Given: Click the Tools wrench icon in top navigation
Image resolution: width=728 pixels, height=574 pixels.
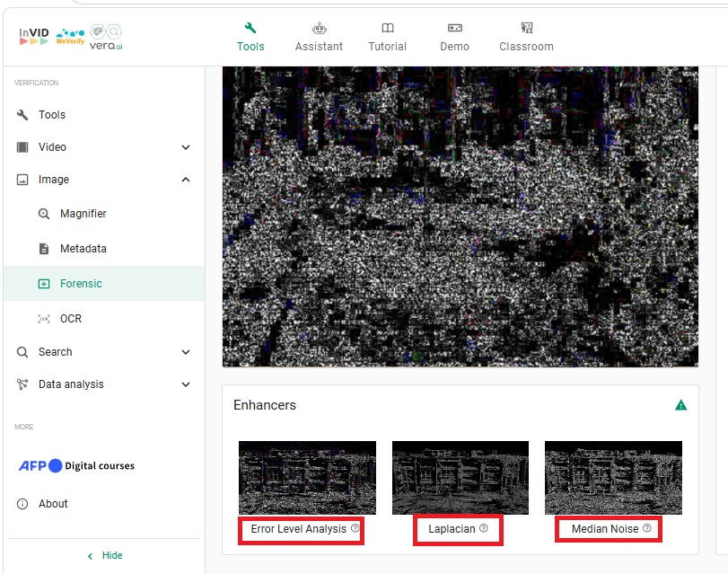Looking at the screenshot, I should [x=250, y=28].
